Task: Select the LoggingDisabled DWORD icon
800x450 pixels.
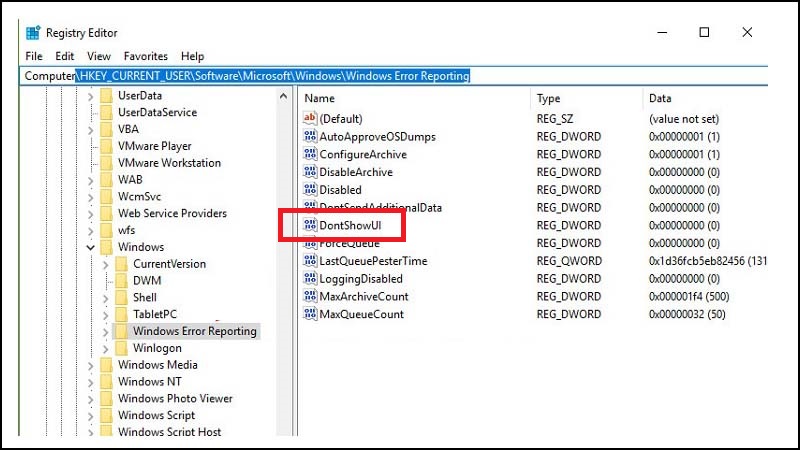Action: tap(310, 279)
